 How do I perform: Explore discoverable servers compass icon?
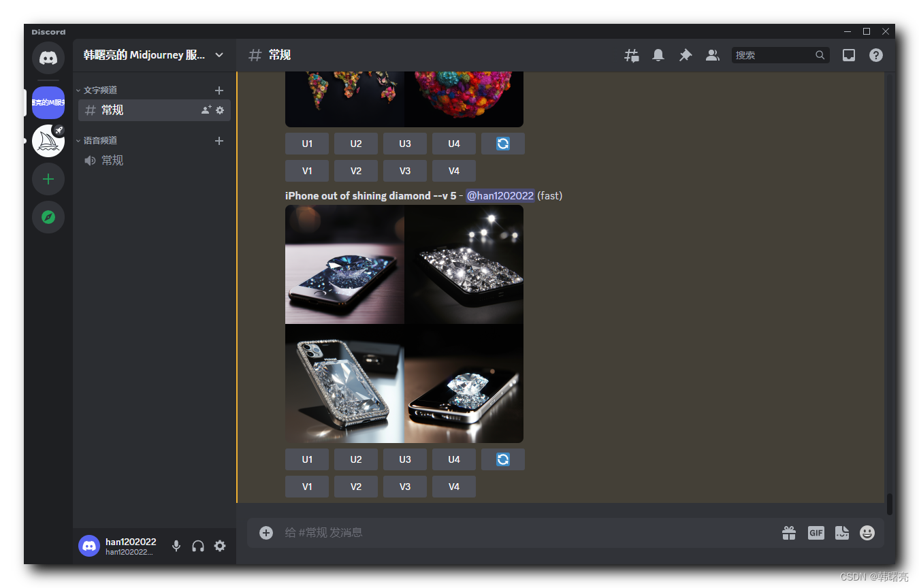pos(48,217)
